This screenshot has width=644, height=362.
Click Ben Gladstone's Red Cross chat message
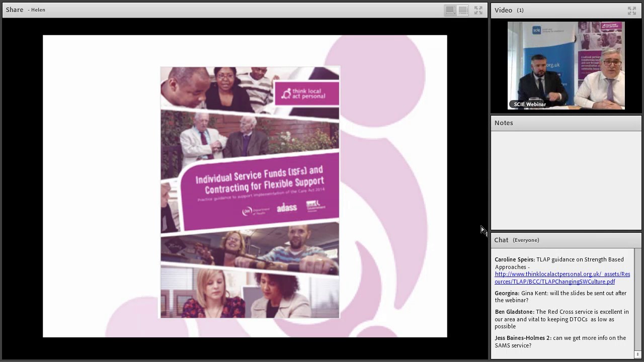coord(561,319)
